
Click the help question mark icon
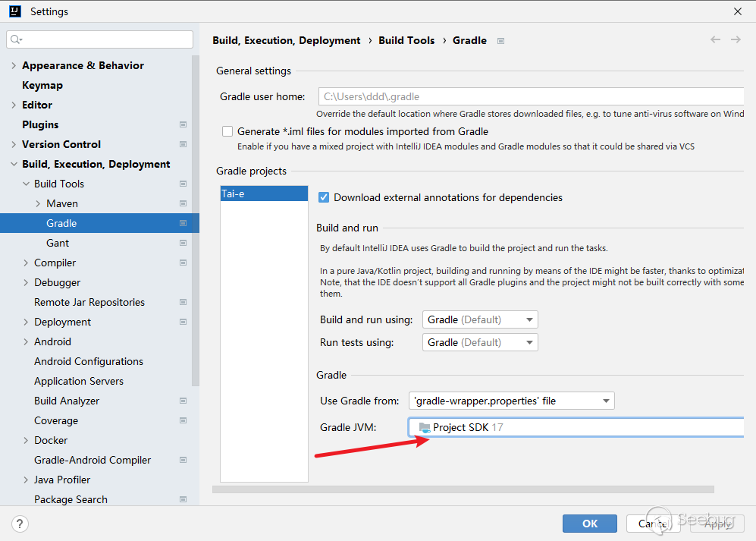[x=20, y=524]
